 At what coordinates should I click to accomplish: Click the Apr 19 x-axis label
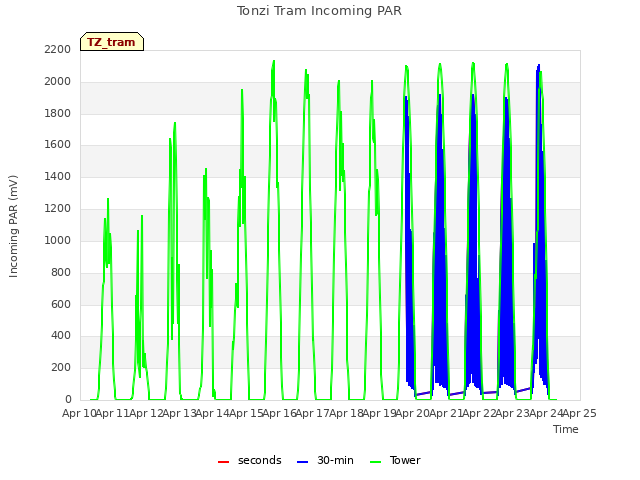[380, 413]
